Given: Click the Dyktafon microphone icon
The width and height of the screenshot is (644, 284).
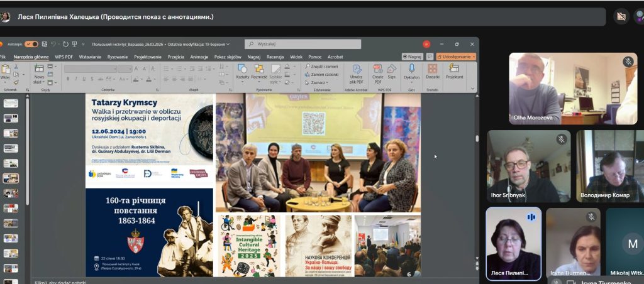Looking at the screenshot, I should point(412,69).
